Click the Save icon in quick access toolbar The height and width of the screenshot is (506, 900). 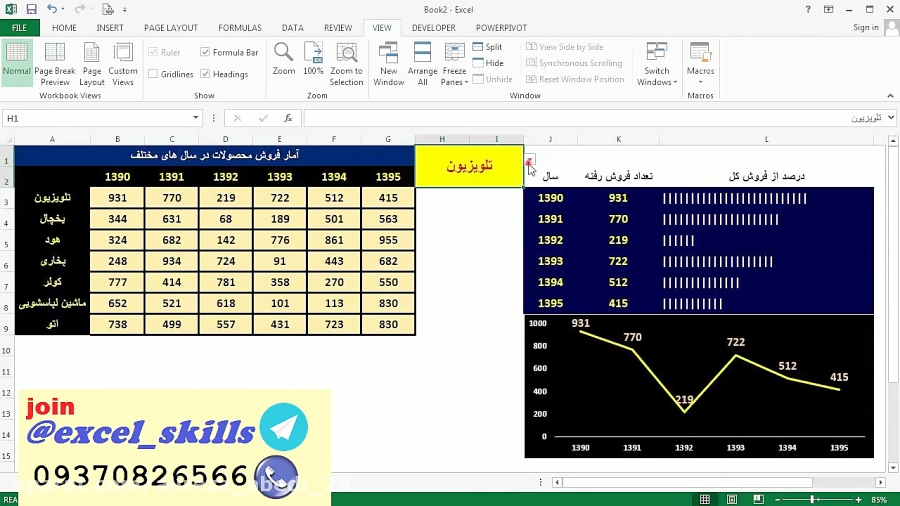click(31, 9)
